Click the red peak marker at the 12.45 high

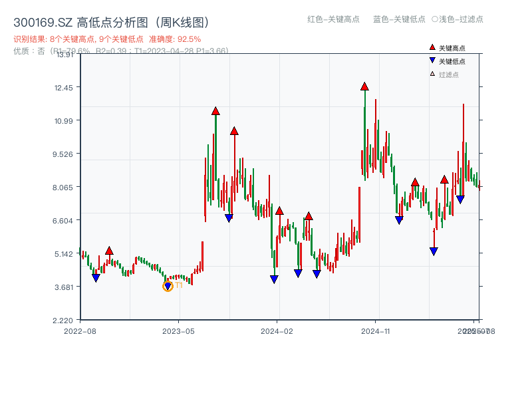(x=364, y=85)
